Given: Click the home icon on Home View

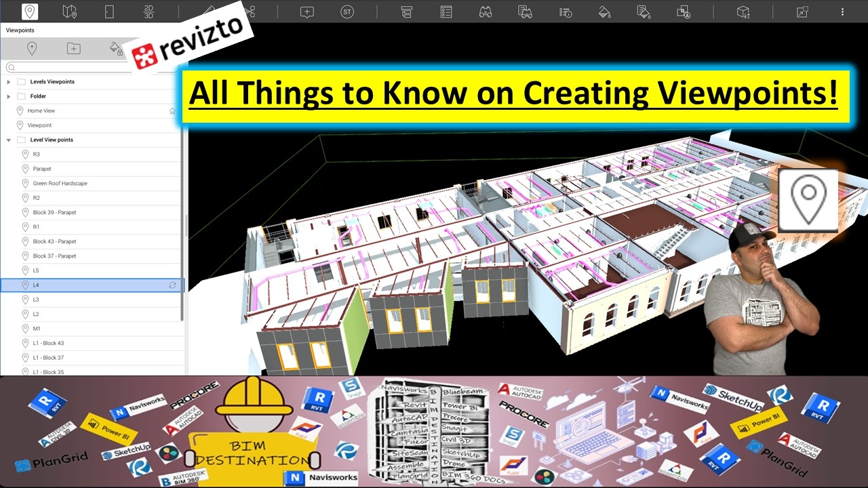Looking at the screenshot, I should (x=172, y=111).
